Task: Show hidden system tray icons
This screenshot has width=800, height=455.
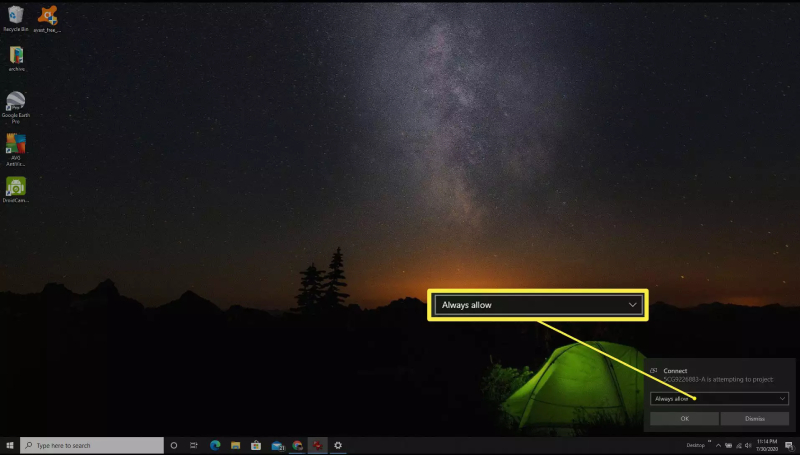Action: (717, 445)
